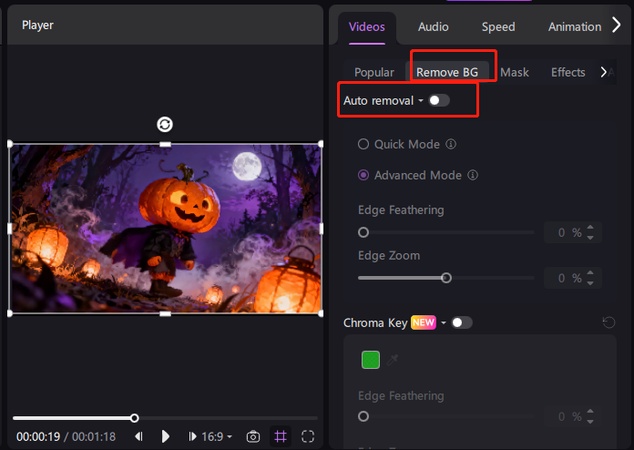
Task: Choose the Advanced Mode option
Action: coord(363,175)
